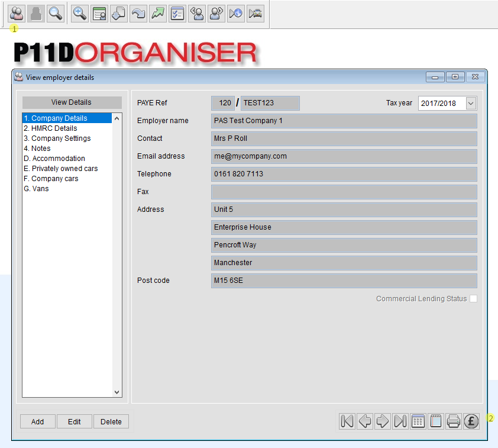The image size is (498, 448).
Task: Click the Employer name field
Action: (344, 121)
